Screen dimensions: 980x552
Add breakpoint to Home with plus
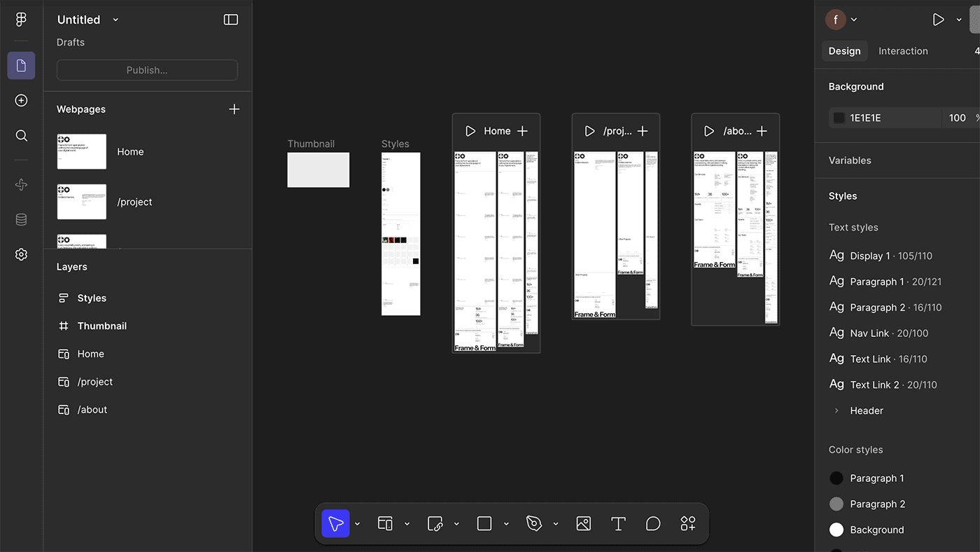[x=522, y=131]
